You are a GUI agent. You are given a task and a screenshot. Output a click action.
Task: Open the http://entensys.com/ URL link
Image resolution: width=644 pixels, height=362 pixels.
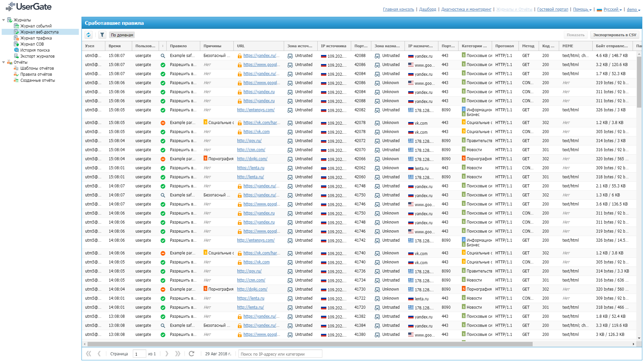256,110
